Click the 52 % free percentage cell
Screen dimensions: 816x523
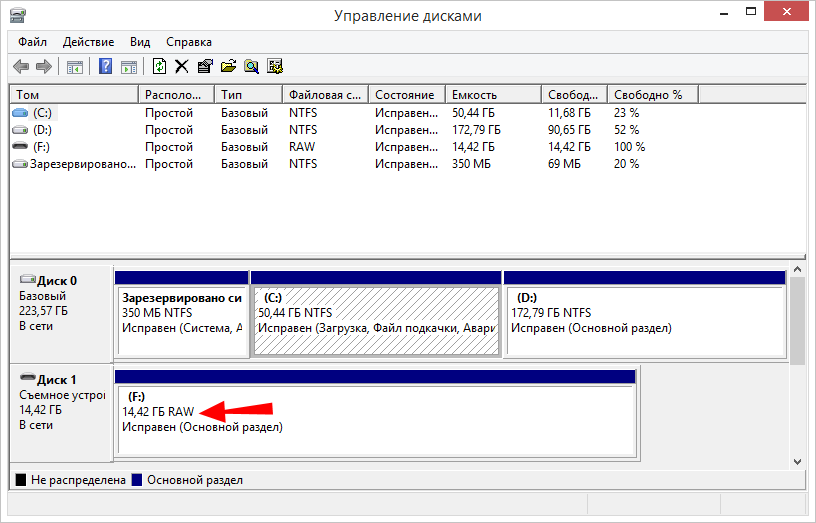(x=627, y=130)
